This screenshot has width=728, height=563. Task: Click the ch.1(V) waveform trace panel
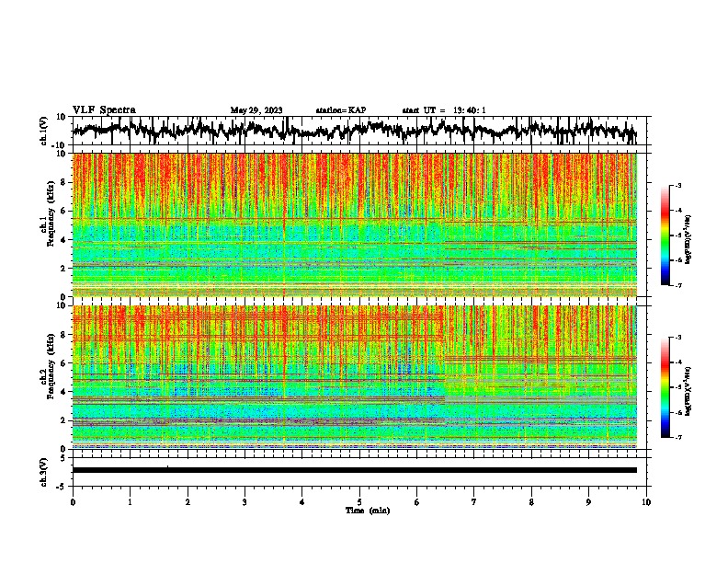[359, 131]
